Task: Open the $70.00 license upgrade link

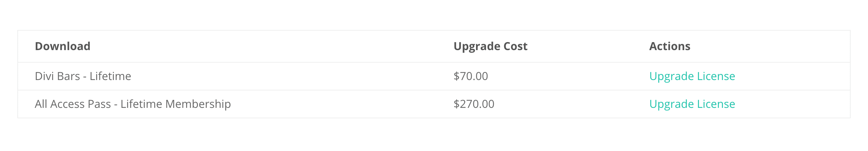Action: click(692, 76)
